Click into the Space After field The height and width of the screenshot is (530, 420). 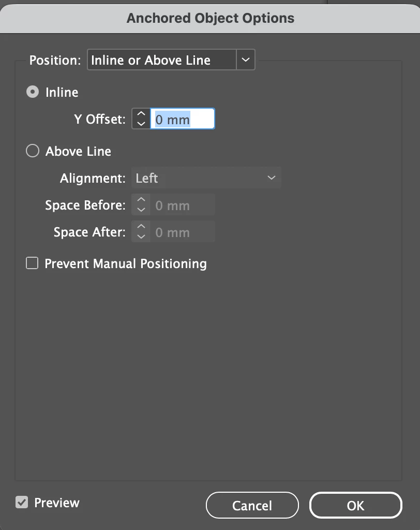pos(183,232)
